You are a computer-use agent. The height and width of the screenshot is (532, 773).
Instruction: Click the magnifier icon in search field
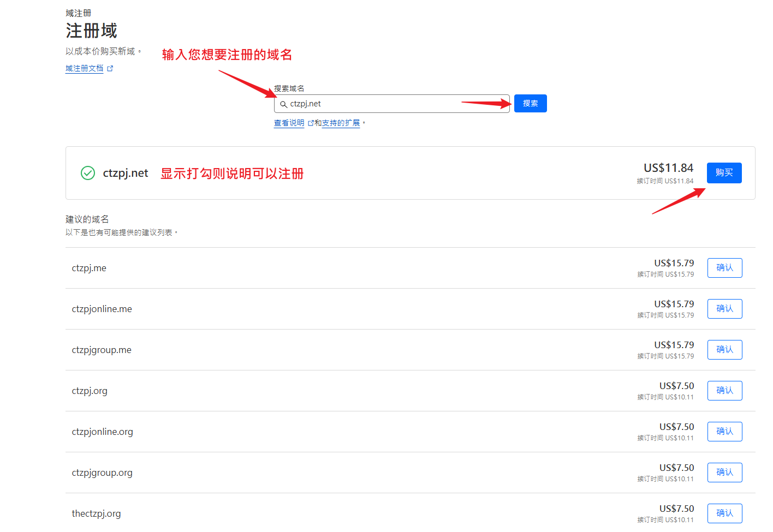283,104
